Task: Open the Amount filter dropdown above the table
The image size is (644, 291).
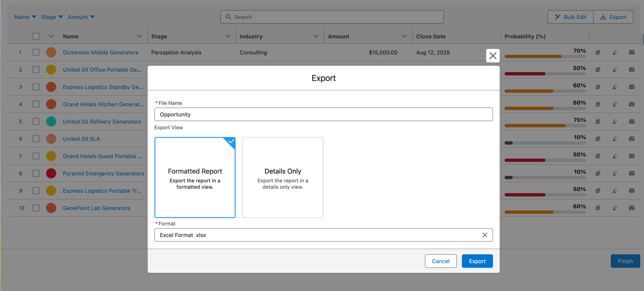Action: tap(81, 17)
